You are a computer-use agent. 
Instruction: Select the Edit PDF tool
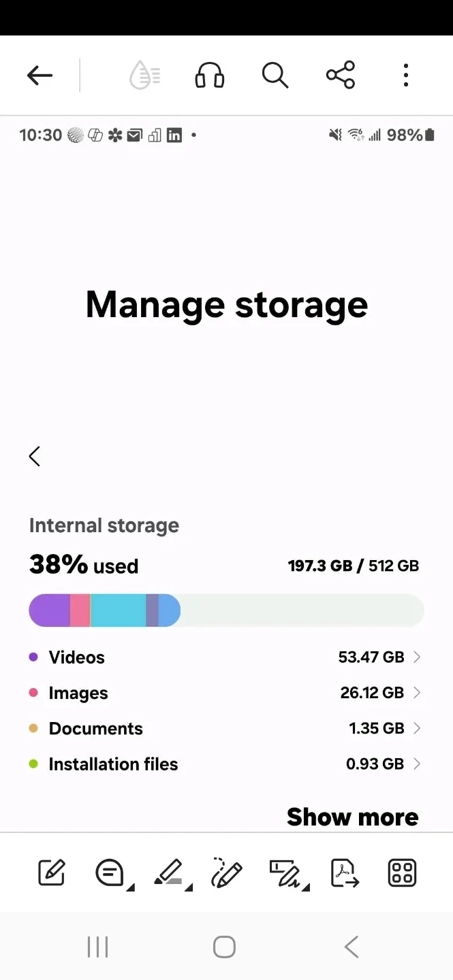click(52, 872)
